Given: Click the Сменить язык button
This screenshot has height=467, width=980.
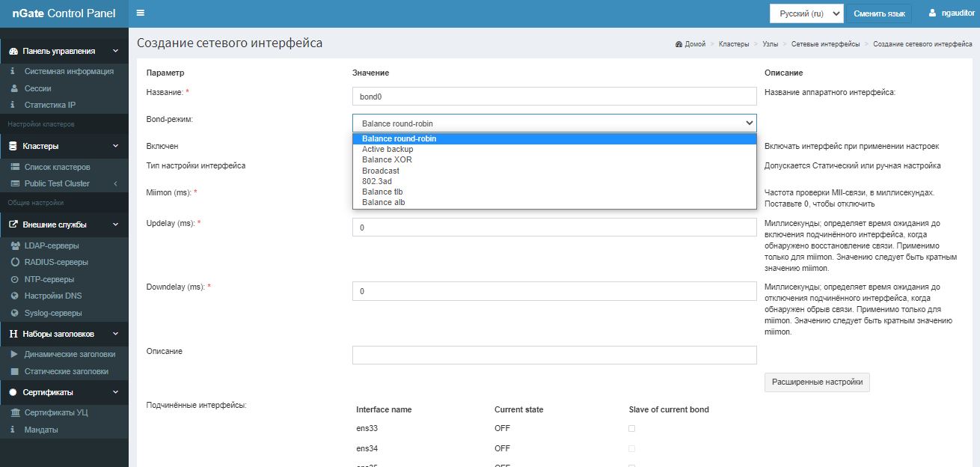Looking at the screenshot, I should [x=879, y=13].
